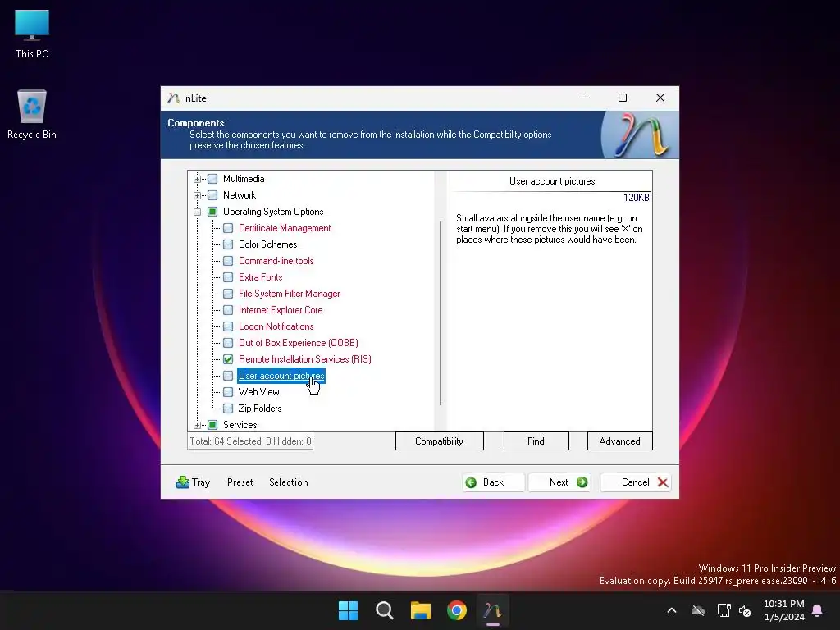
Task: Collapse the Operating System Options node
Action: [197, 212]
